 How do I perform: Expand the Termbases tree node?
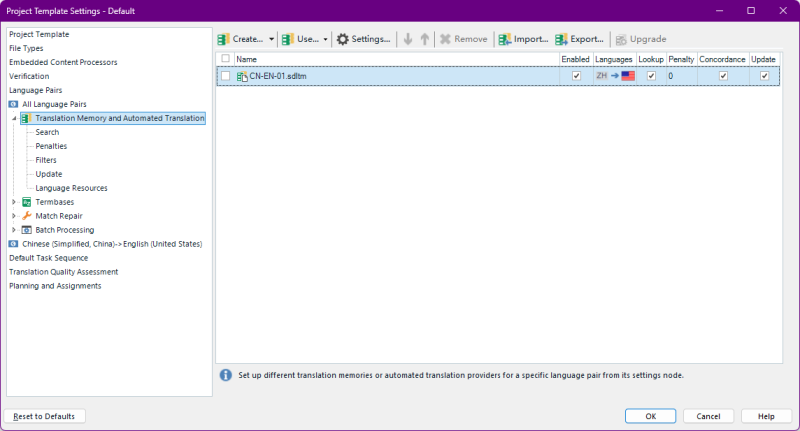(14, 202)
